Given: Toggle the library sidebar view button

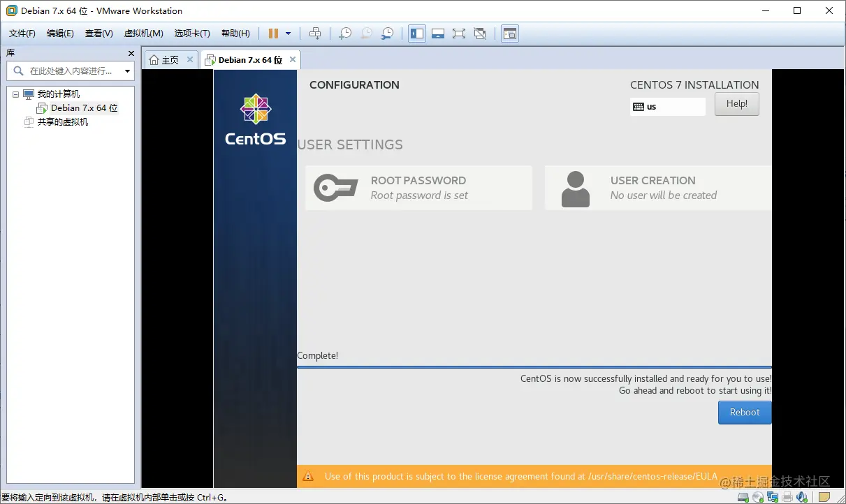Looking at the screenshot, I should [417, 34].
